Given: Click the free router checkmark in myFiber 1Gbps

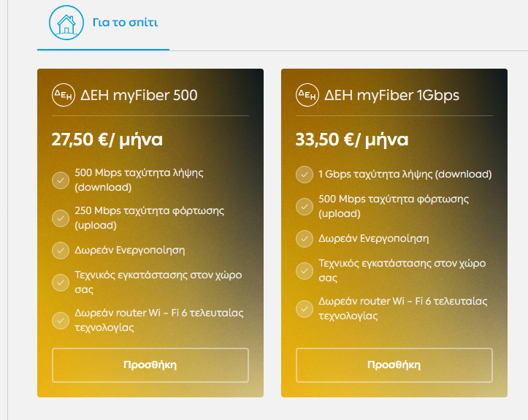Looking at the screenshot, I should 304,308.
